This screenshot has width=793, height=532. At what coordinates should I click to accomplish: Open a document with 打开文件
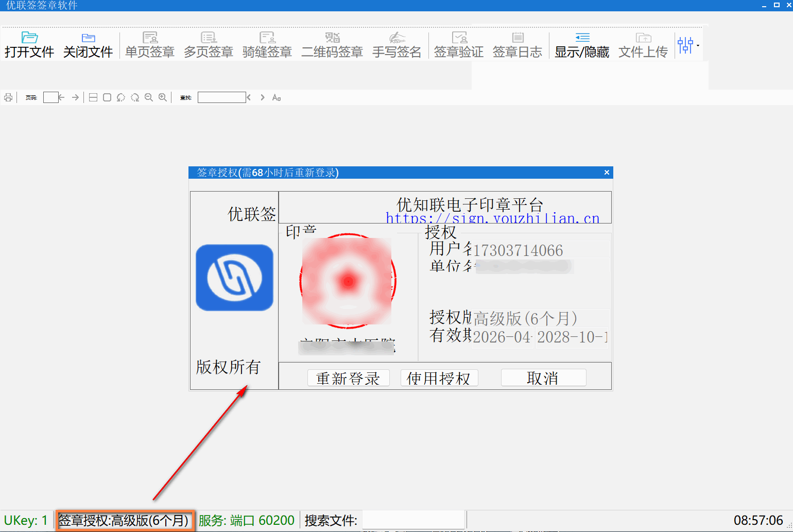click(x=29, y=44)
